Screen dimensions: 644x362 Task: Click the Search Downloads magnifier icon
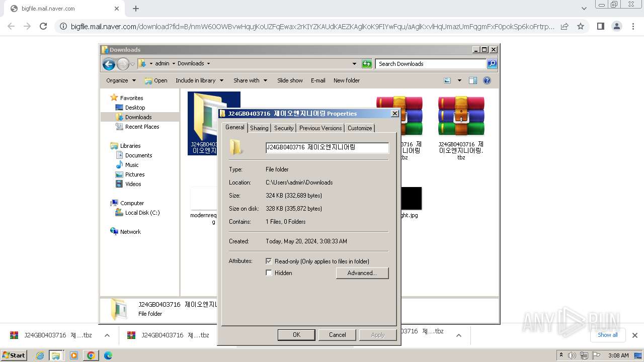pyautogui.click(x=492, y=64)
